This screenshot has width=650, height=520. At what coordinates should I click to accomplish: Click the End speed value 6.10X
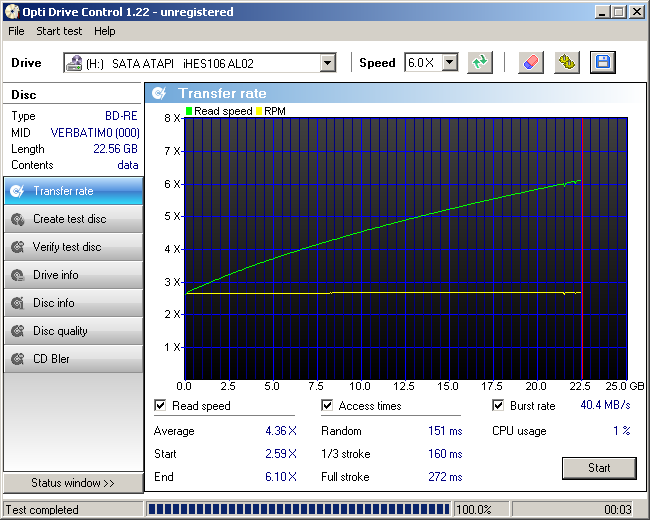281,476
